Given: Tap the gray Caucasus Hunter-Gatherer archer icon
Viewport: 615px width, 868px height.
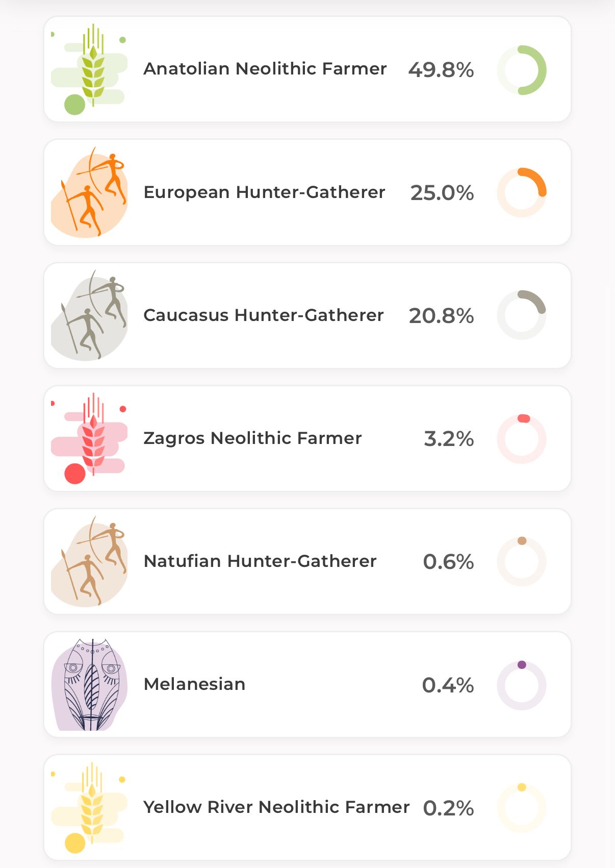Looking at the screenshot, I should pos(89,315).
